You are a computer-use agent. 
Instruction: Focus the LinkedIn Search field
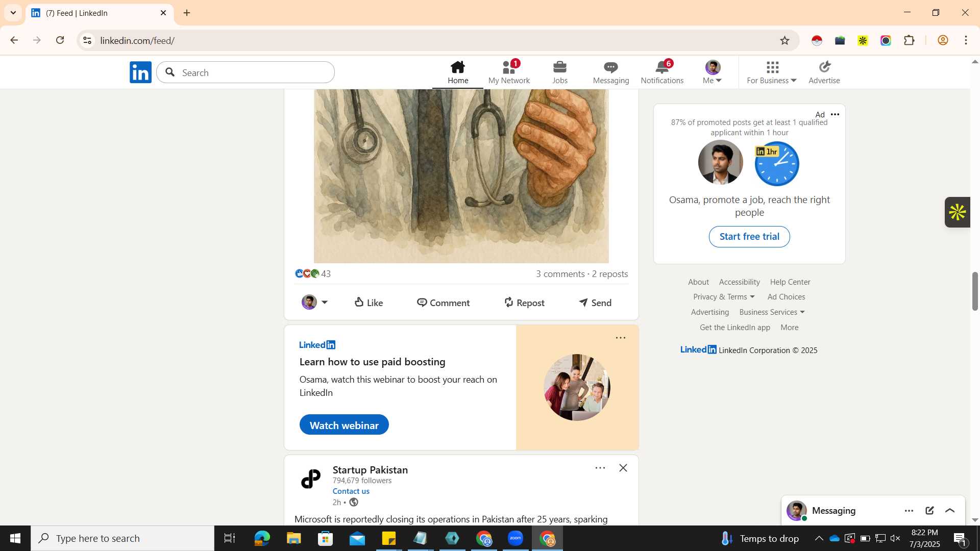[x=246, y=72]
